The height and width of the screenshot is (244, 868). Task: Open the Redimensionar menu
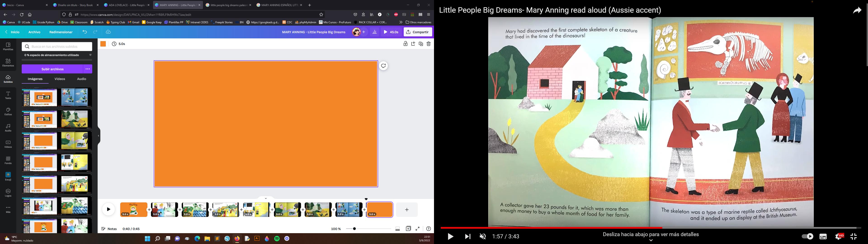point(61,32)
